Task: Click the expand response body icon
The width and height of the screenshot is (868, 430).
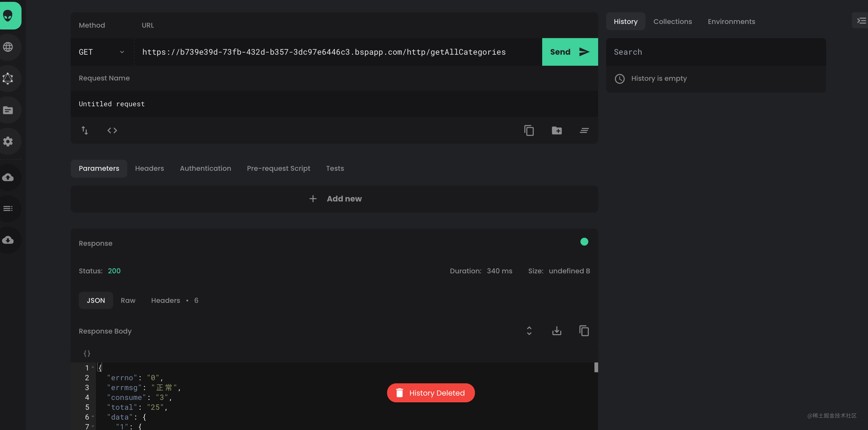Action: point(529,331)
